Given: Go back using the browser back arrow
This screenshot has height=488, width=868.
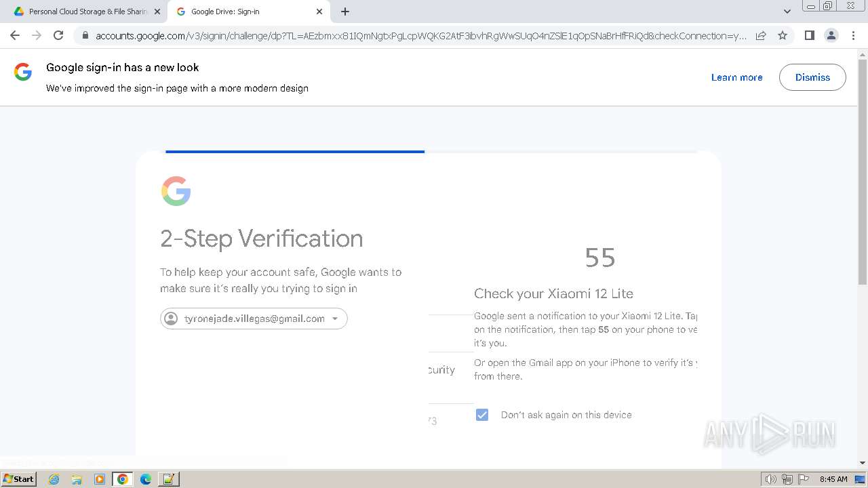Looking at the screenshot, I should [15, 35].
